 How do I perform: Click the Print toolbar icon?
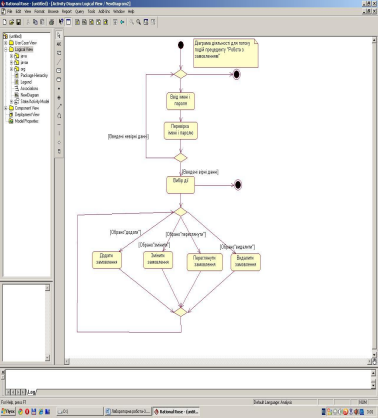coord(51,22)
